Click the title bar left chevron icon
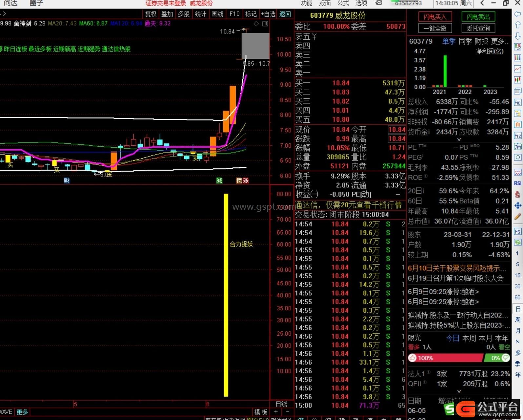 (482, 3)
